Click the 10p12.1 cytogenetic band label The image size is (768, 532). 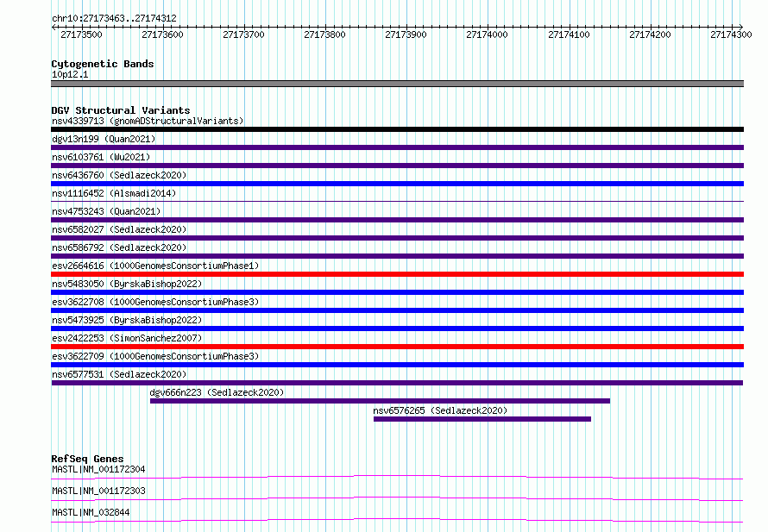click(70, 74)
